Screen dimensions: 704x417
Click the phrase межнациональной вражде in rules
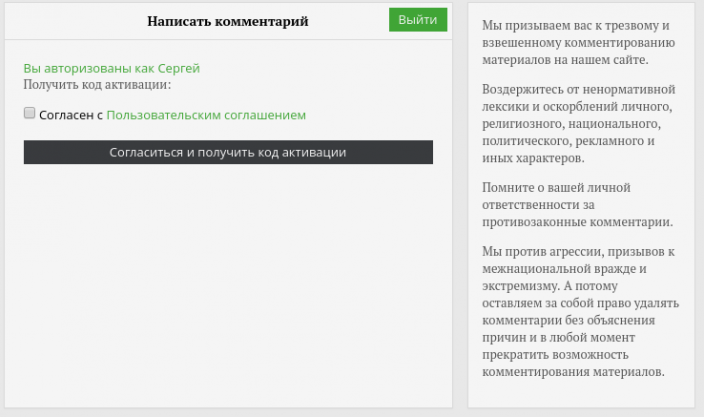coord(555,268)
